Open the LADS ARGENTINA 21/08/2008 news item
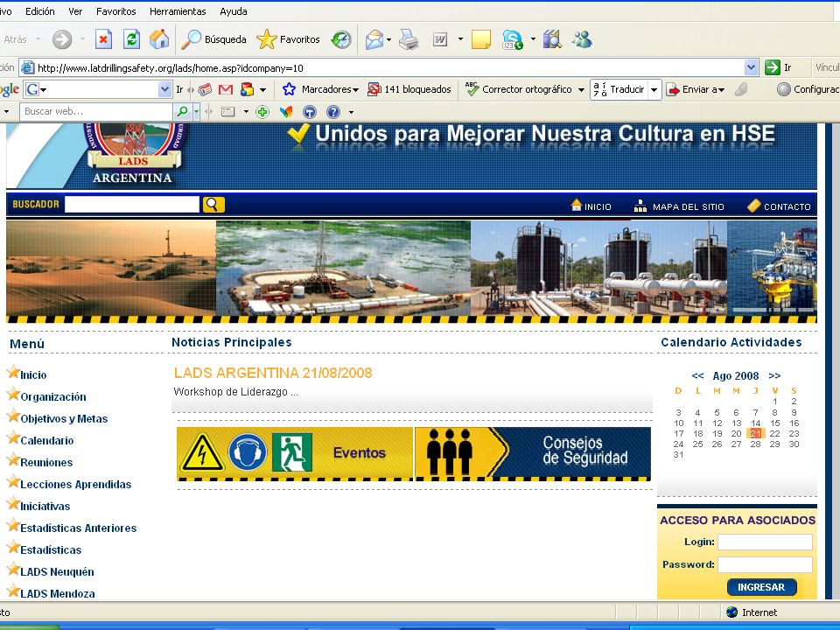840x630 pixels. tap(273, 373)
